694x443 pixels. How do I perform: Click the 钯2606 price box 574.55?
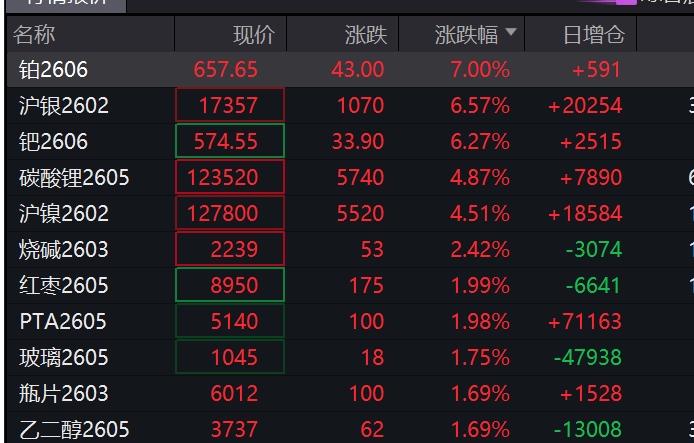point(229,142)
